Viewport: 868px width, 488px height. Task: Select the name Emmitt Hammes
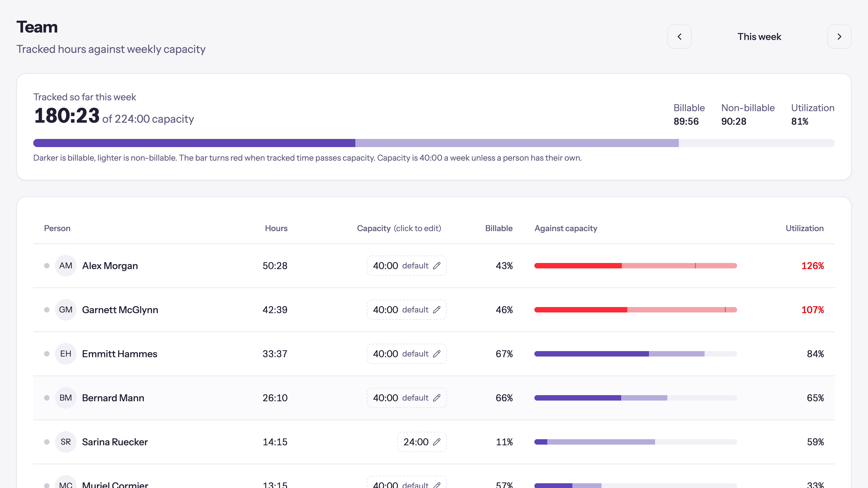[x=120, y=354]
